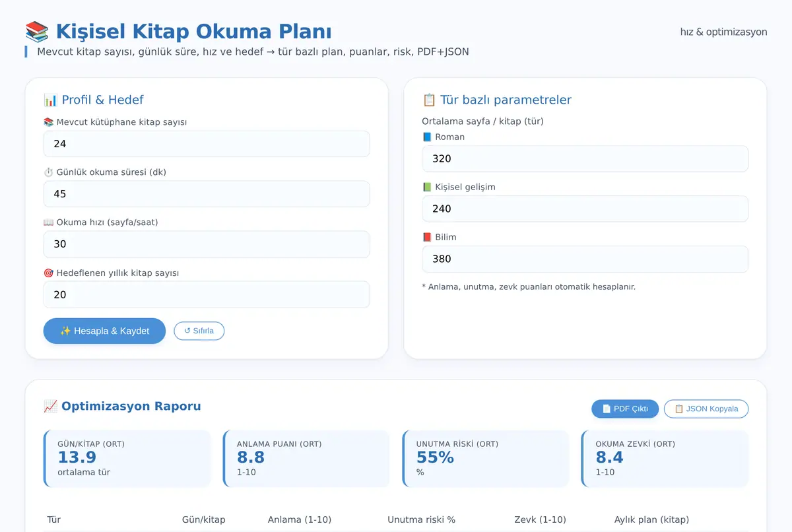
Task: Export report via PDF Çıktı button
Action: click(625, 409)
